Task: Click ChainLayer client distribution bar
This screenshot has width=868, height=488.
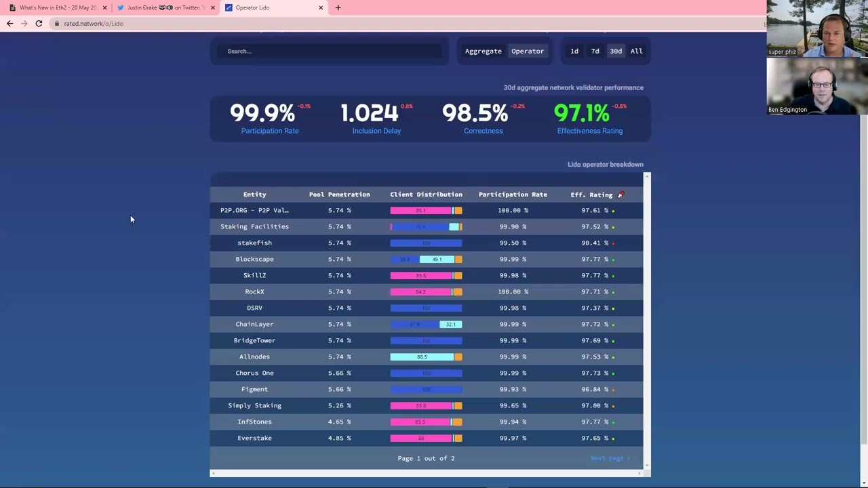Action: tap(426, 324)
